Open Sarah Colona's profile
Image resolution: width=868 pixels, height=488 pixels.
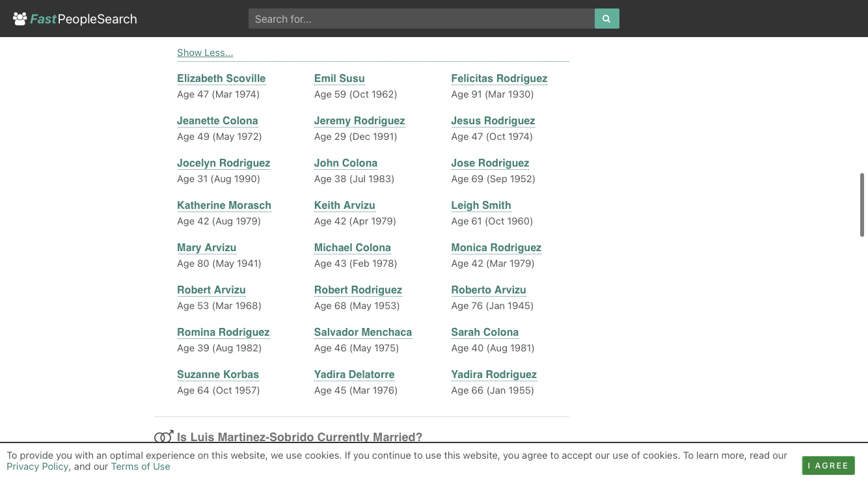pos(485,332)
